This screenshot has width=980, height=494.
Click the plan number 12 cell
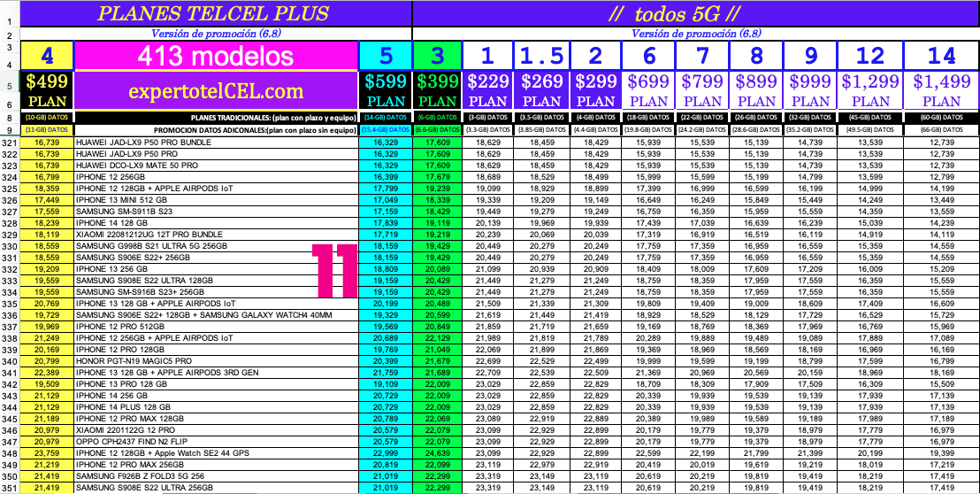pyautogui.click(x=870, y=57)
